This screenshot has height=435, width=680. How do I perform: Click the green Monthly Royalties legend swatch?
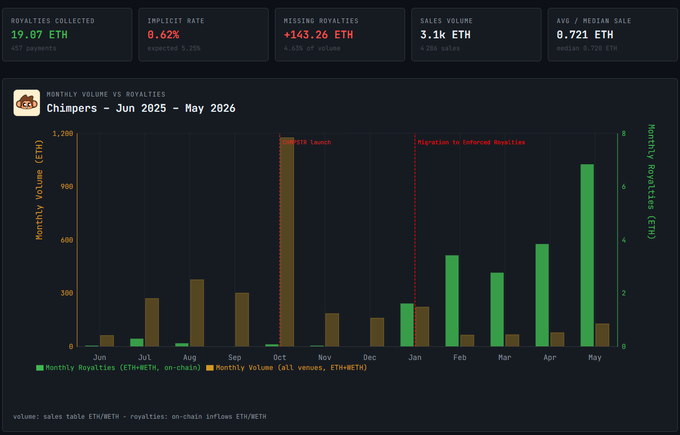[40, 368]
